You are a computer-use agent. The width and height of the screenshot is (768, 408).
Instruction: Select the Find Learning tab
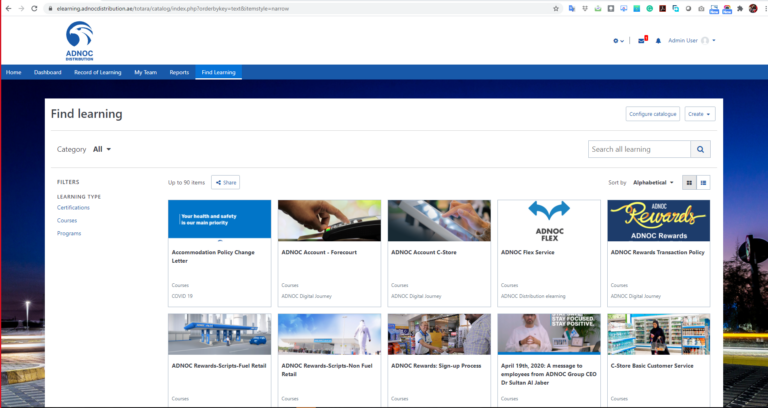(x=218, y=72)
